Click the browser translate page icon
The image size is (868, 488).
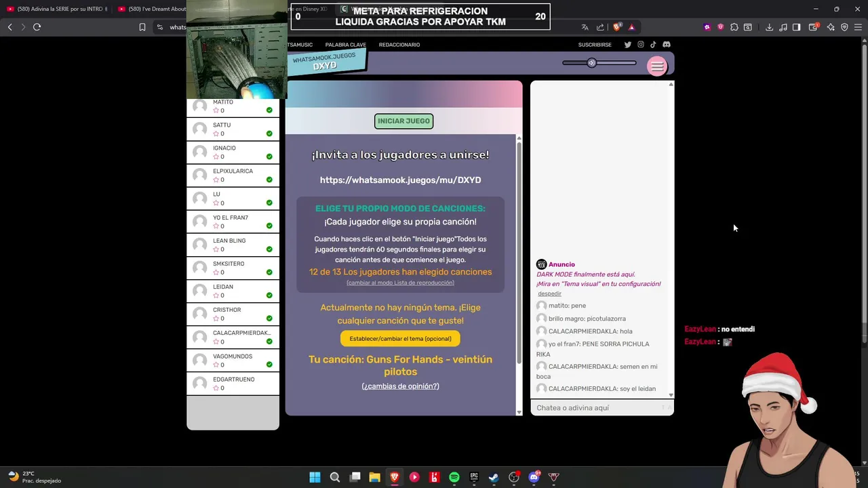point(585,27)
